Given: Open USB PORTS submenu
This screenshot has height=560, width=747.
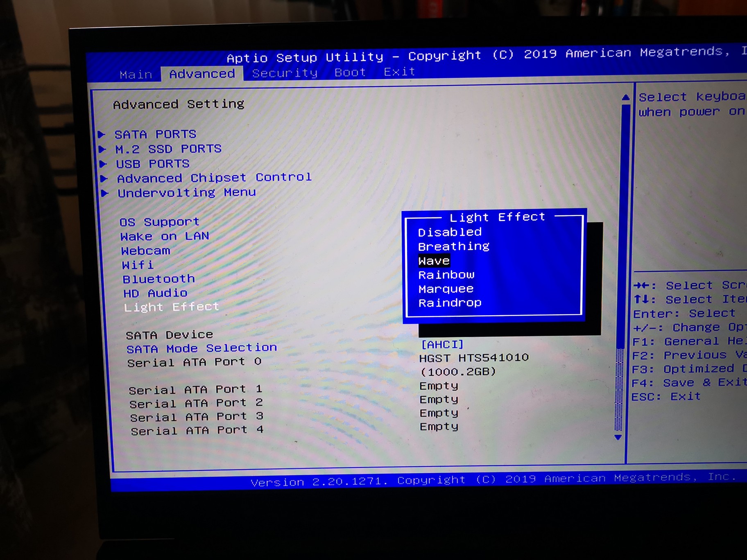Looking at the screenshot, I should (153, 164).
